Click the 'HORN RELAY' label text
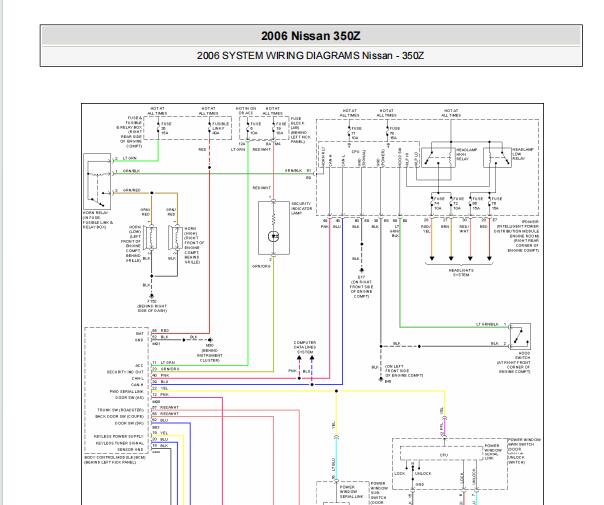The width and height of the screenshot is (604, 505). tap(96, 213)
